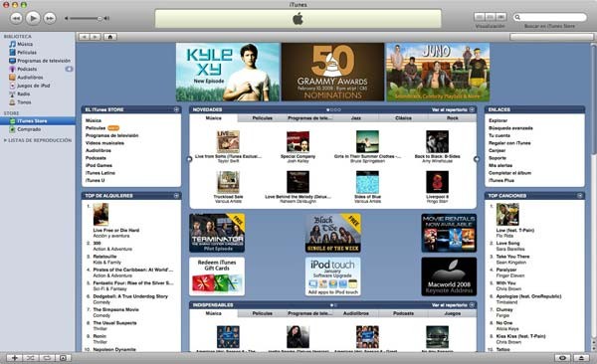Click the eject disc button

pos(581,358)
